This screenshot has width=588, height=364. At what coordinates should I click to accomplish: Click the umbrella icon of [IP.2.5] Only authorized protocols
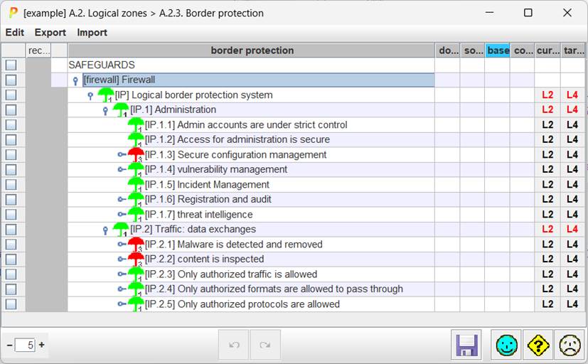pyautogui.click(x=136, y=304)
